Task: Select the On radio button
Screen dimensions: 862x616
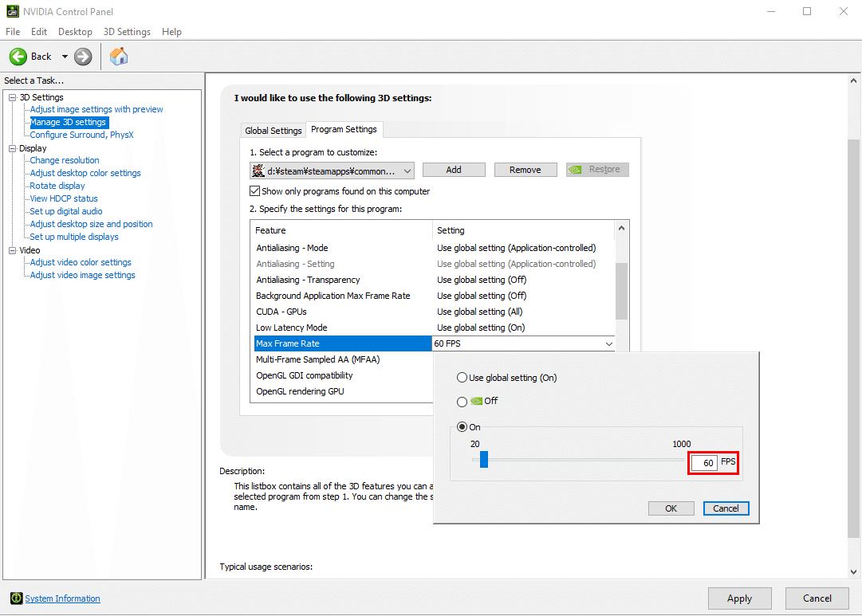Action: (462, 427)
